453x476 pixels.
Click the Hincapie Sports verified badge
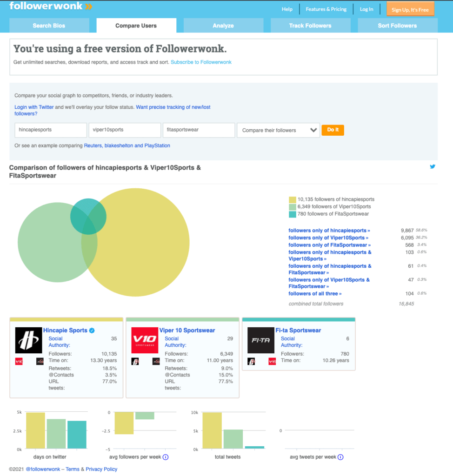92,331
